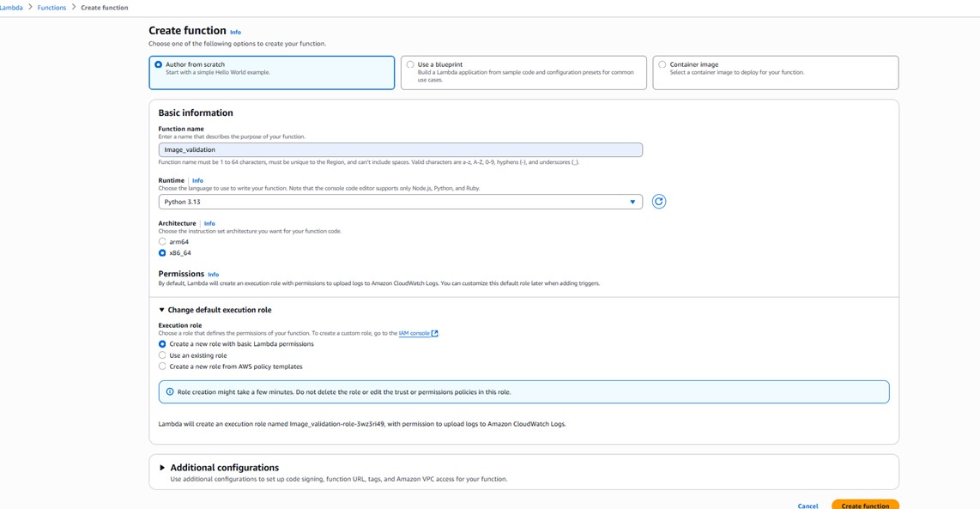The width and height of the screenshot is (980, 509).
Task: Click the Cancel button
Action: [808, 506]
